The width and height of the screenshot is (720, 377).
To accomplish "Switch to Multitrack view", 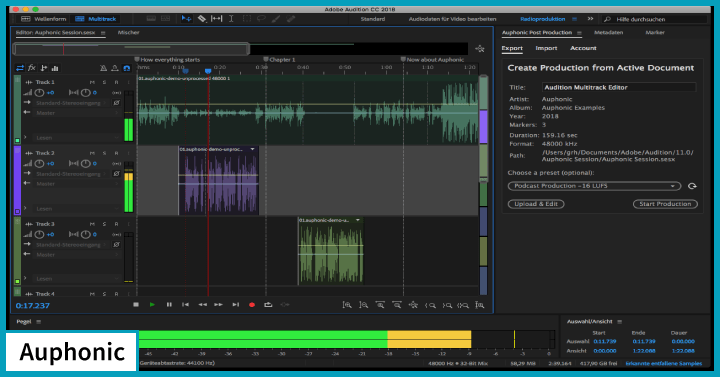I will click(x=96, y=19).
